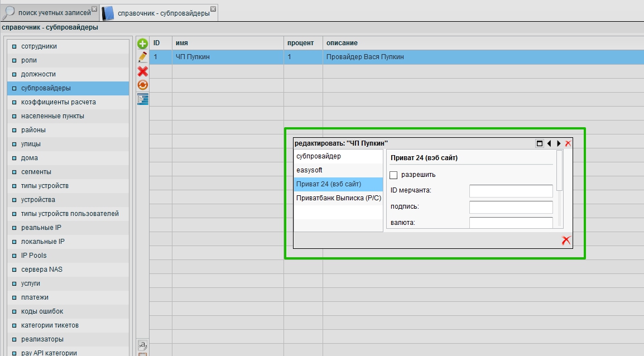Click the green add record icon
The image size is (644, 356).
click(143, 44)
